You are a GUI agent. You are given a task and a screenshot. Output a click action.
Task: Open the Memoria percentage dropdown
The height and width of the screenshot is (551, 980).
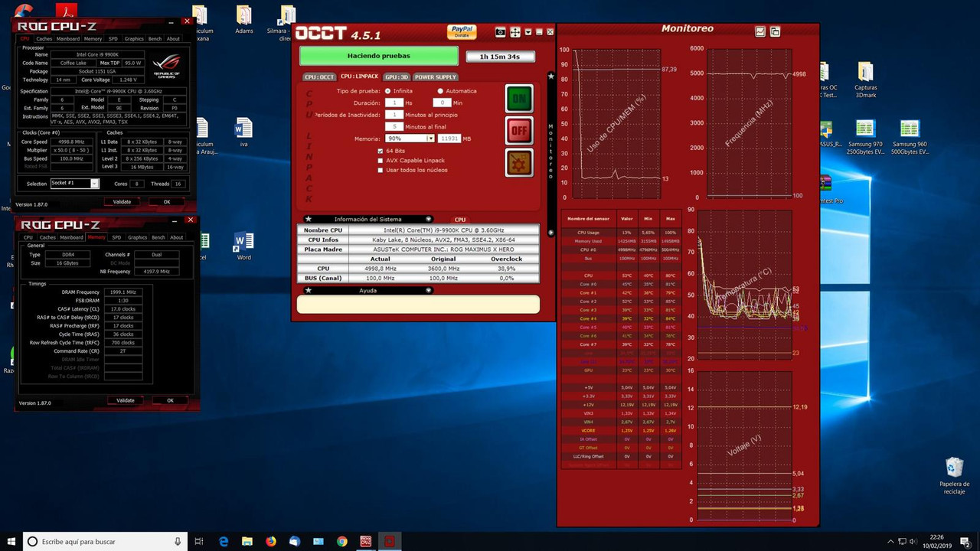click(x=430, y=139)
